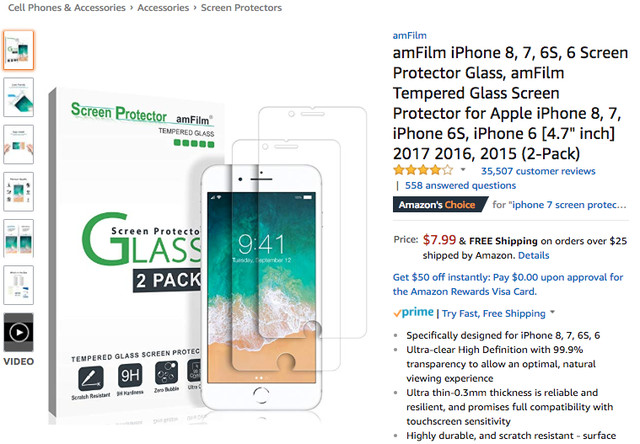Image resolution: width=640 pixels, height=444 pixels.
Task: Click the Amazon's Choice badge
Action: 440,204
